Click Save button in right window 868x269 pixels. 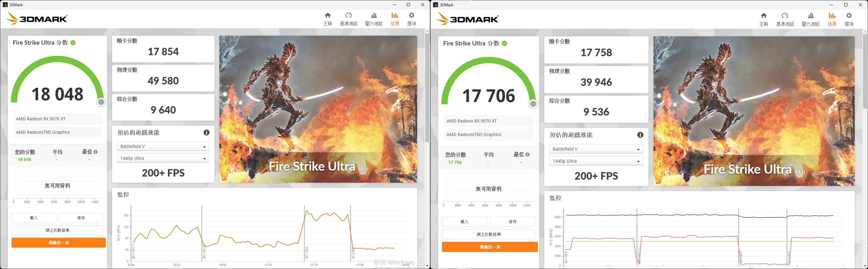click(x=512, y=222)
